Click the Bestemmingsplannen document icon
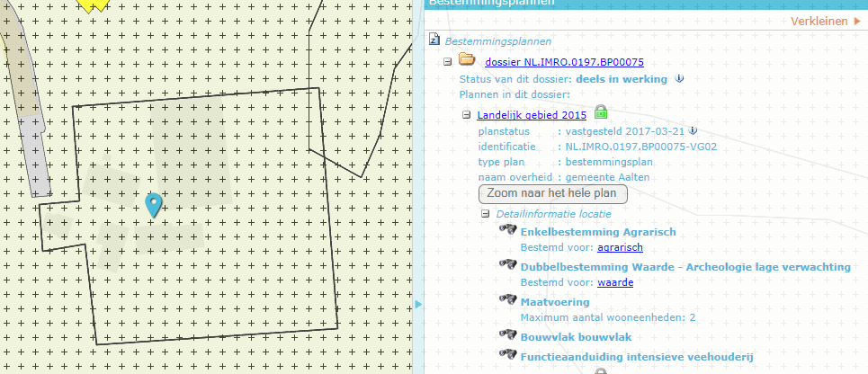Viewport: 868px width, 374px height. (435, 40)
